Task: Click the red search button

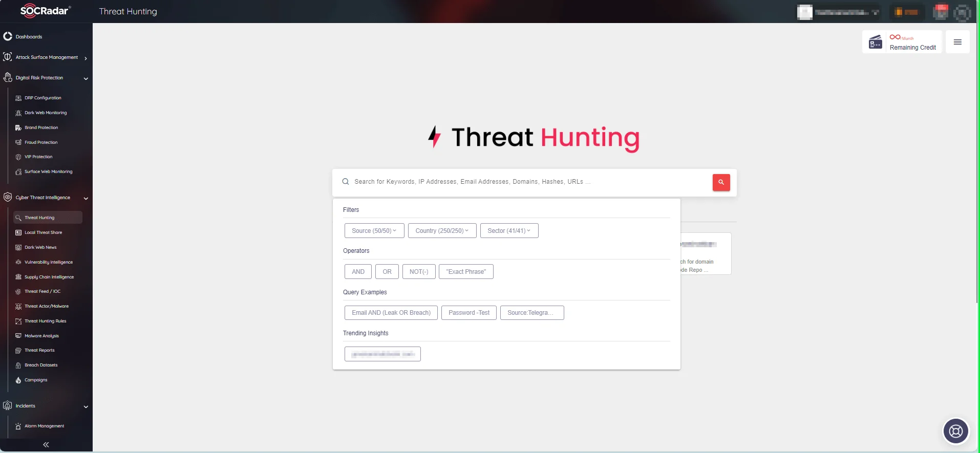Action: click(x=721, y=182)
